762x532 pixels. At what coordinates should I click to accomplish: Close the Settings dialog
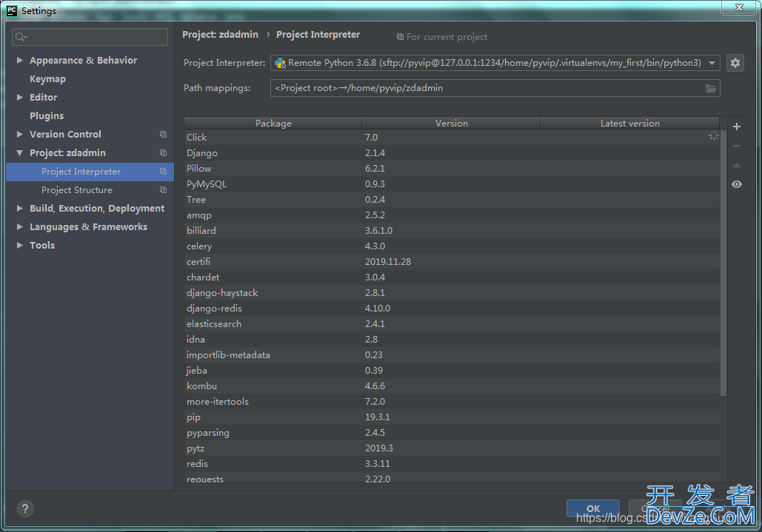tap(739, 7)
